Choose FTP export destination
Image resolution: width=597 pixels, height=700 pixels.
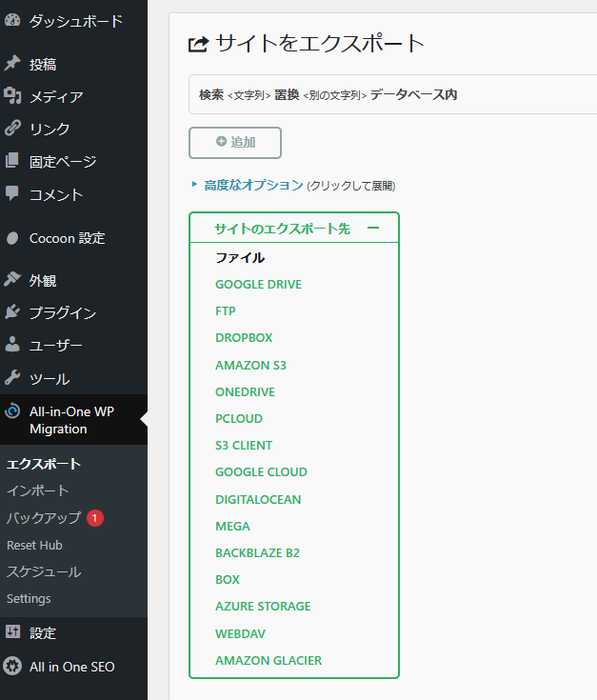[226, 311]
